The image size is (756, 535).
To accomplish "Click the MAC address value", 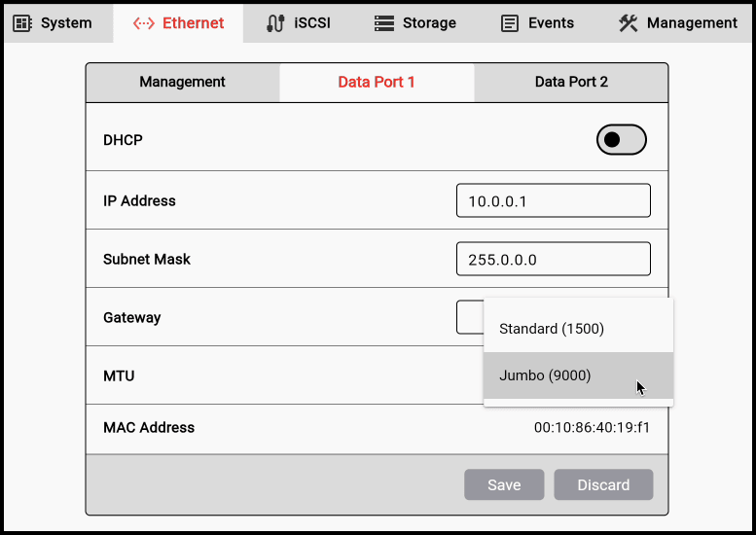I will 592,428.
